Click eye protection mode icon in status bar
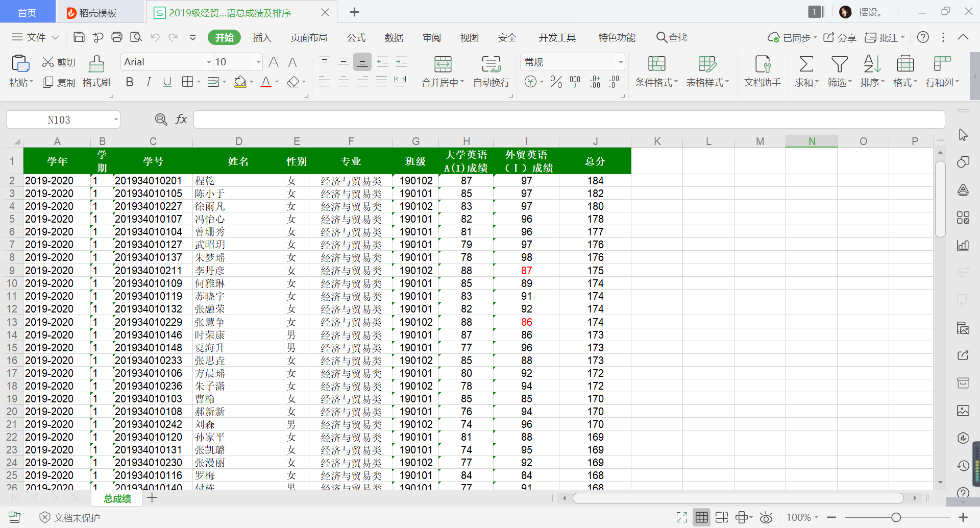This screenshot has height=528, width=980. point(766,518)
